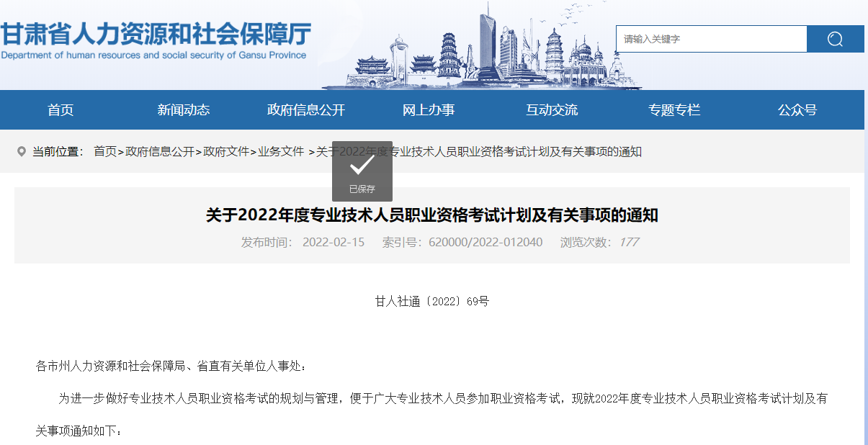
Task: Click the checkmark in the 已保存 popup
Action: (362, 164)
